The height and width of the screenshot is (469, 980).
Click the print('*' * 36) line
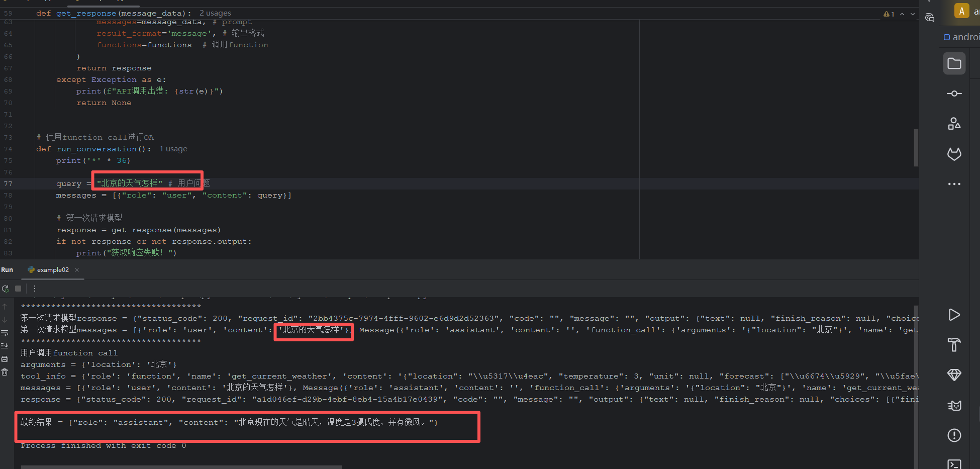93,160
